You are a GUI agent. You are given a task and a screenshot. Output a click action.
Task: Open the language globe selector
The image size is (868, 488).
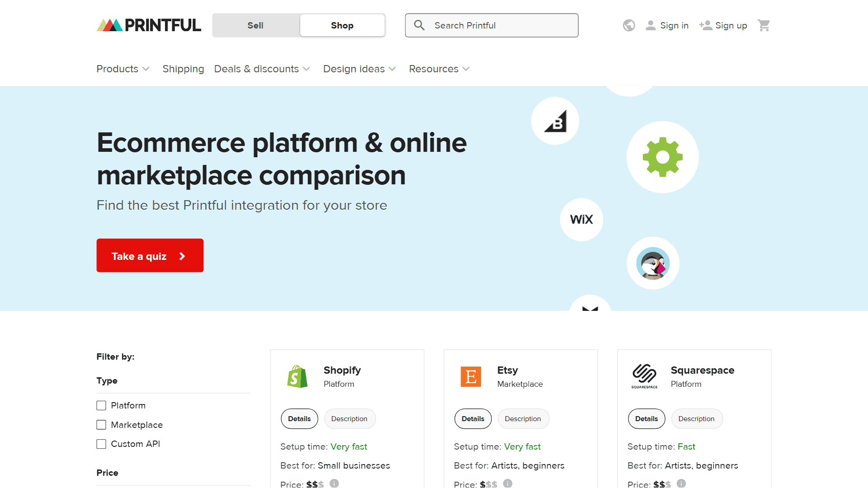(629, 25)
